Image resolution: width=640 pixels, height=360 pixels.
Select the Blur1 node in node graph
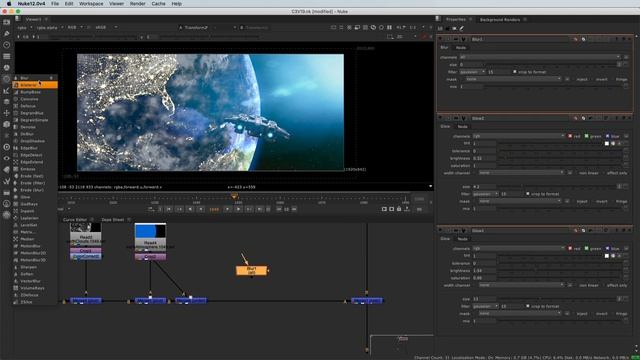click(x=251, y=270)
